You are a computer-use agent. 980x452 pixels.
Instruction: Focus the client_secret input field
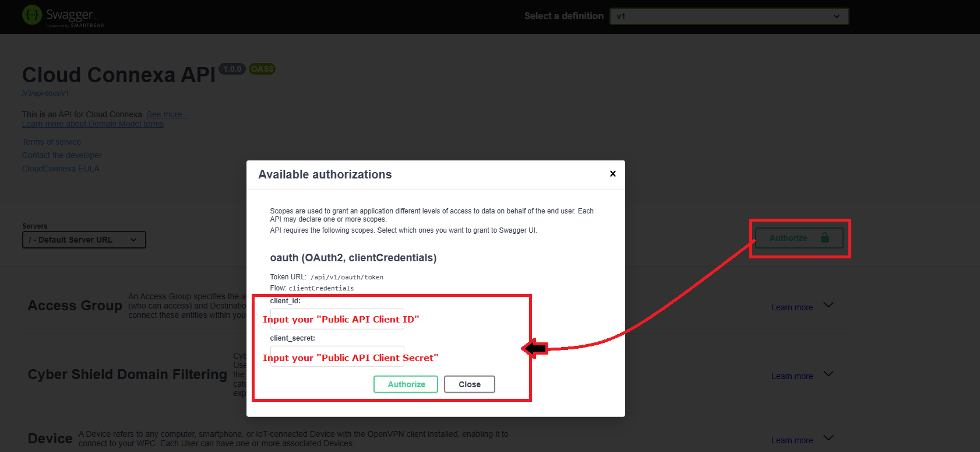pos(337,357)
